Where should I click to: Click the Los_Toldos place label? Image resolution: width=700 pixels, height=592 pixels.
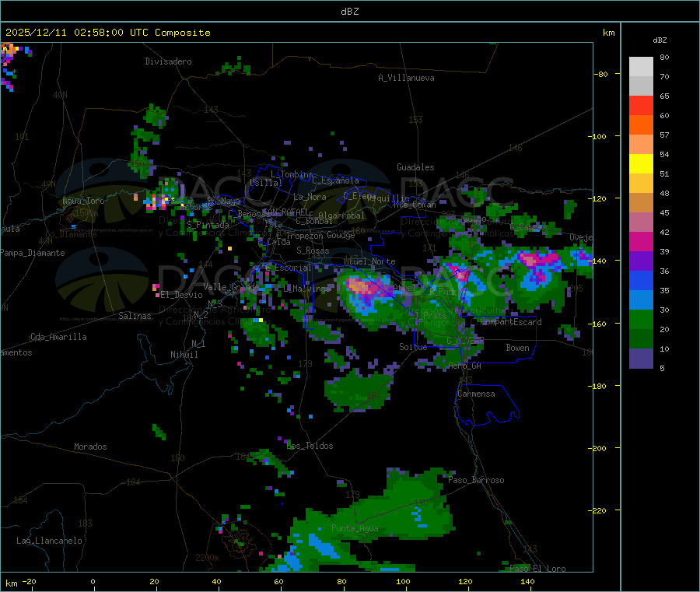tap(310, 446)
